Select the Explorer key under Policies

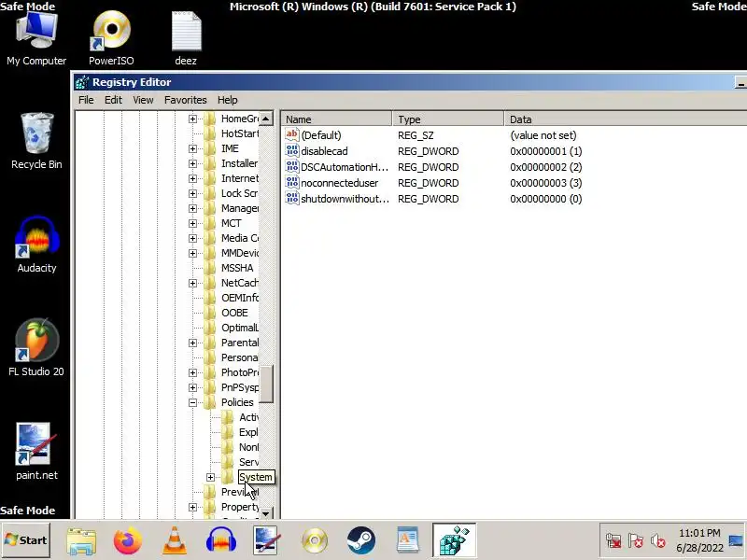click(248, 432)
